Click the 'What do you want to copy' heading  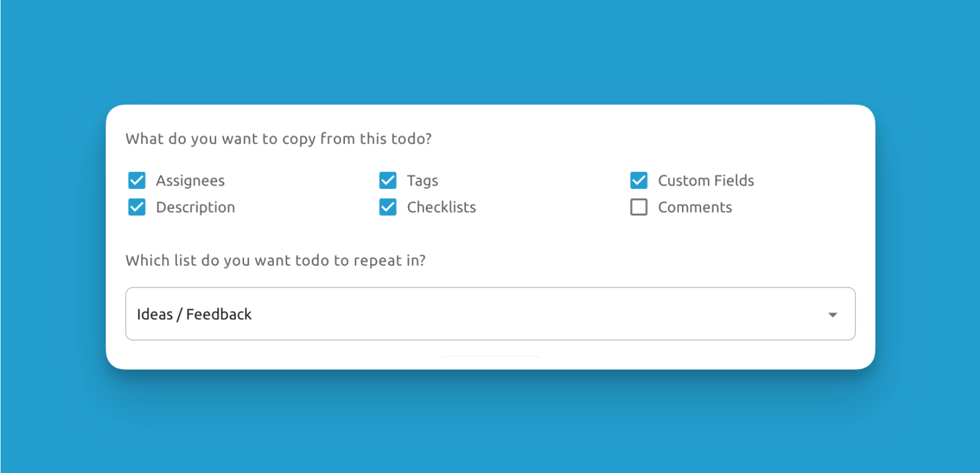[x=278, y=139]
